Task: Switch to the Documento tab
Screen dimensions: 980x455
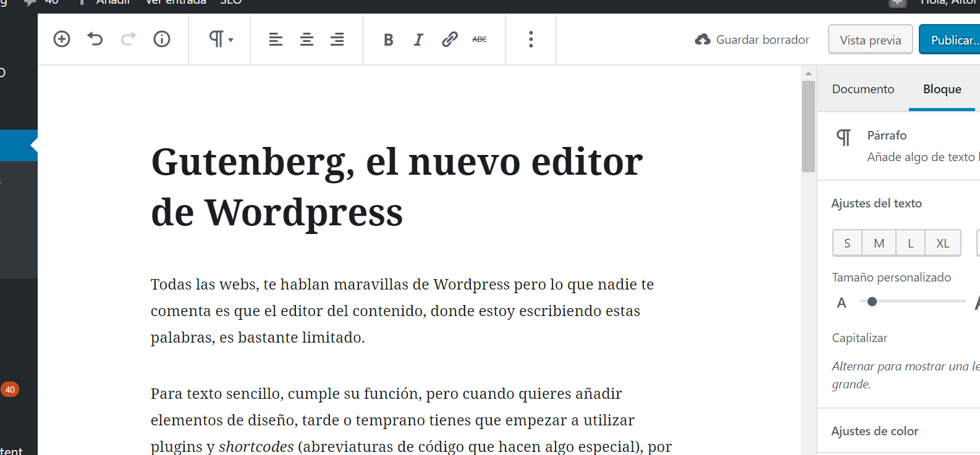Action: (x=863, y=89)
